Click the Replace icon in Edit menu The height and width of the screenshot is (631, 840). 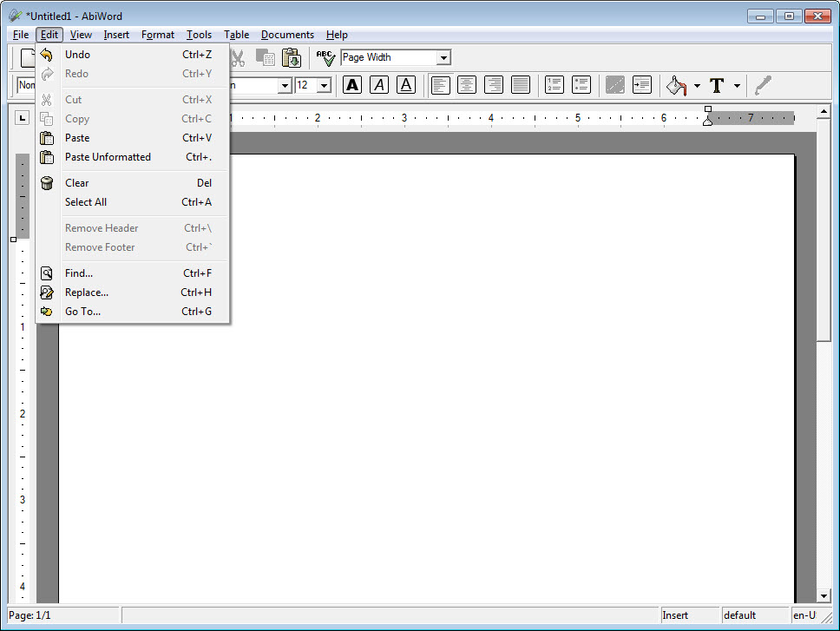coord(47,292)
